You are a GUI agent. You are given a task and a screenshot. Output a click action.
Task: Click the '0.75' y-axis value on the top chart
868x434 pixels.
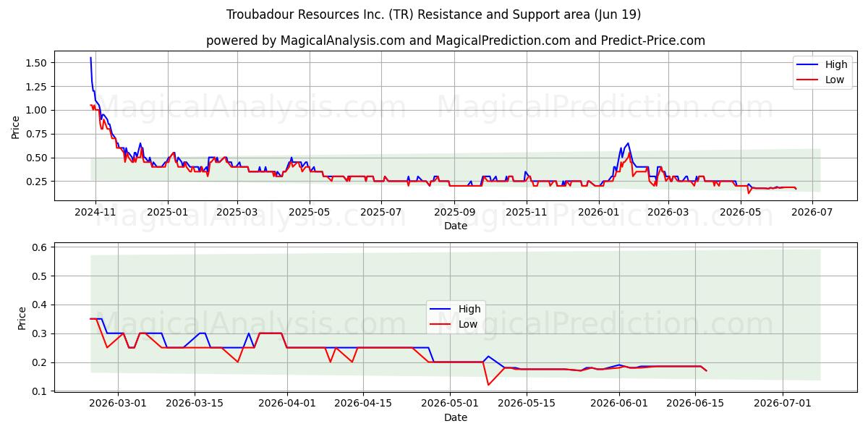35,134
